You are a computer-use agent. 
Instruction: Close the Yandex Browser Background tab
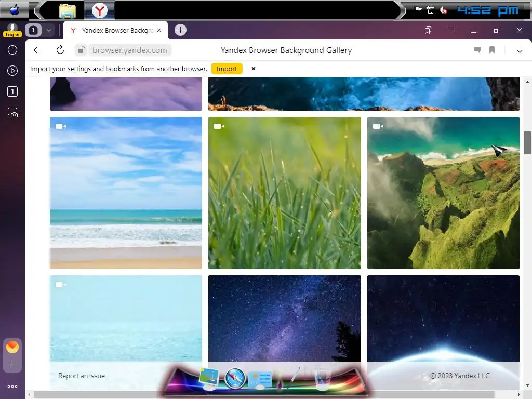coord(159,30)
